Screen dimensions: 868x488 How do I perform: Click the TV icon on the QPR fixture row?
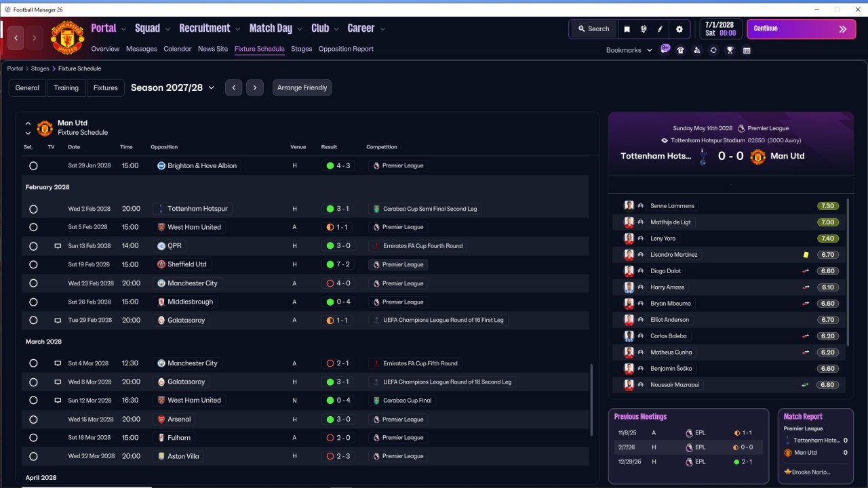[x=58, y=246]
